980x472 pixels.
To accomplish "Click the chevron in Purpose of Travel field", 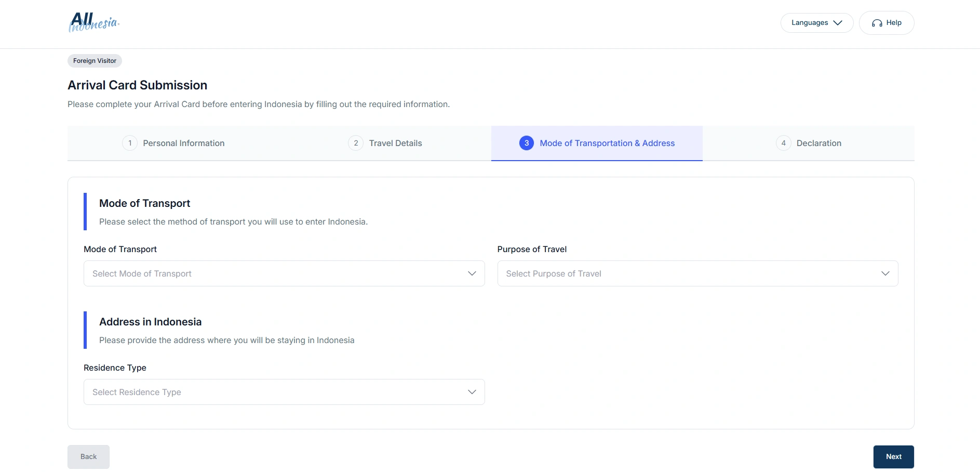I will (885, 273).
